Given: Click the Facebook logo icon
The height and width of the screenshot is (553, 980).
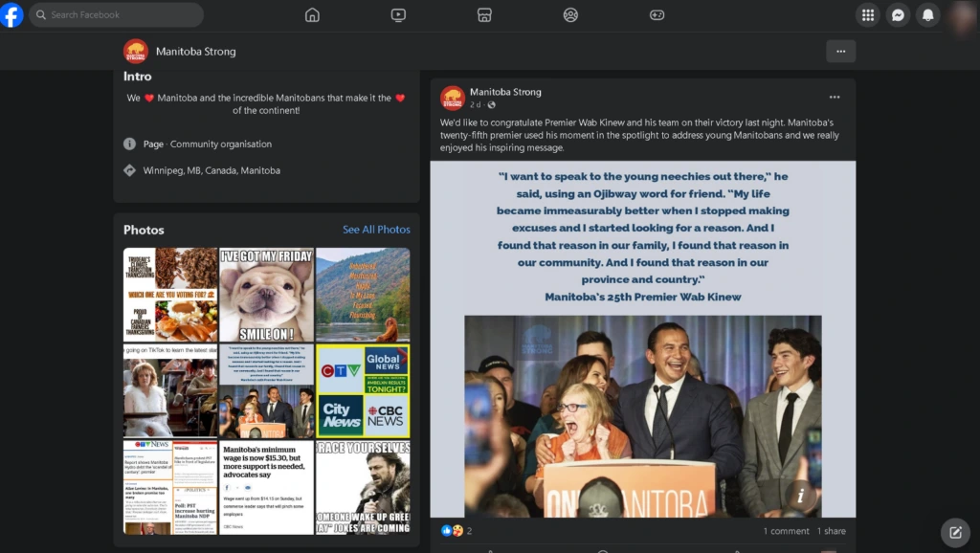Looking at the screenshot, I should click(x=12, y=14).
